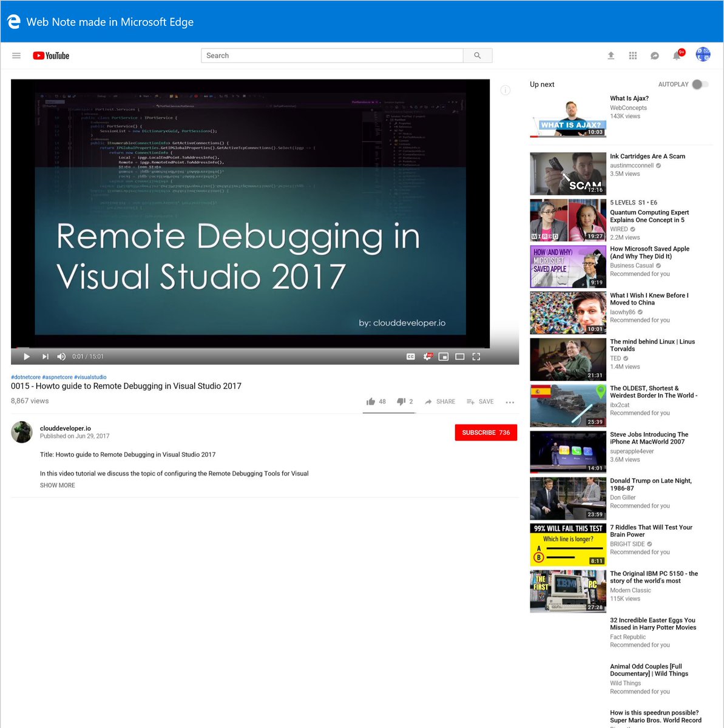Open Original IBM PC 5150 video

coord(654,578)
